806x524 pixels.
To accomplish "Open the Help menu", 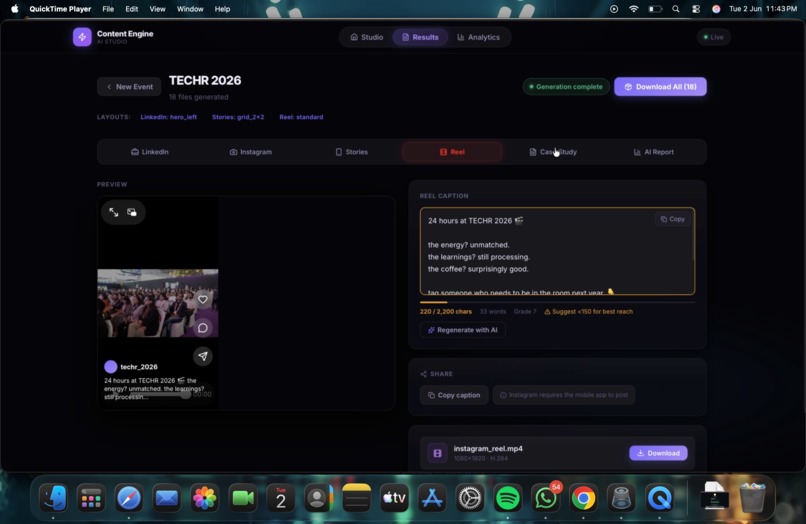I will [222, 9].
